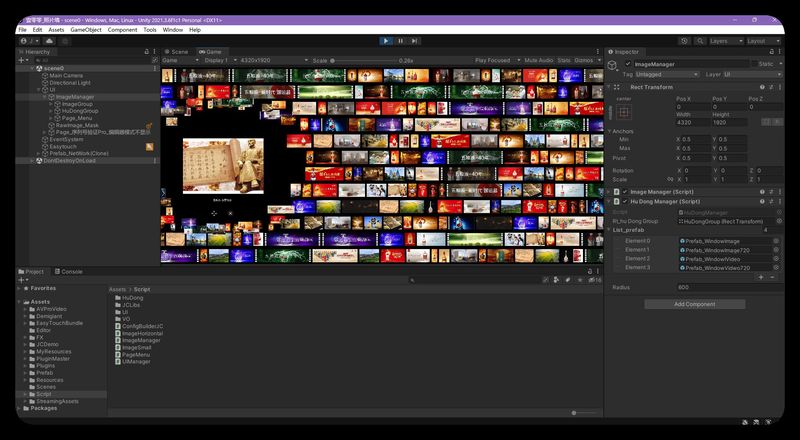Image resolution: width=800 pixels, height=440 pixels.
Task: Toggle Mute Audio in Game view
Action: 538,60
